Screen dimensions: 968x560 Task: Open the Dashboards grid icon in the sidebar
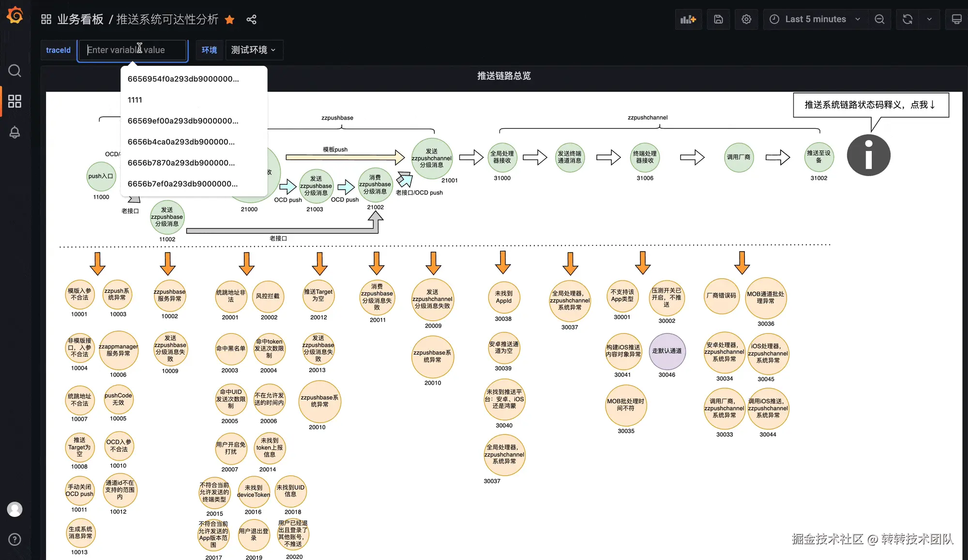tap(15, 101)
